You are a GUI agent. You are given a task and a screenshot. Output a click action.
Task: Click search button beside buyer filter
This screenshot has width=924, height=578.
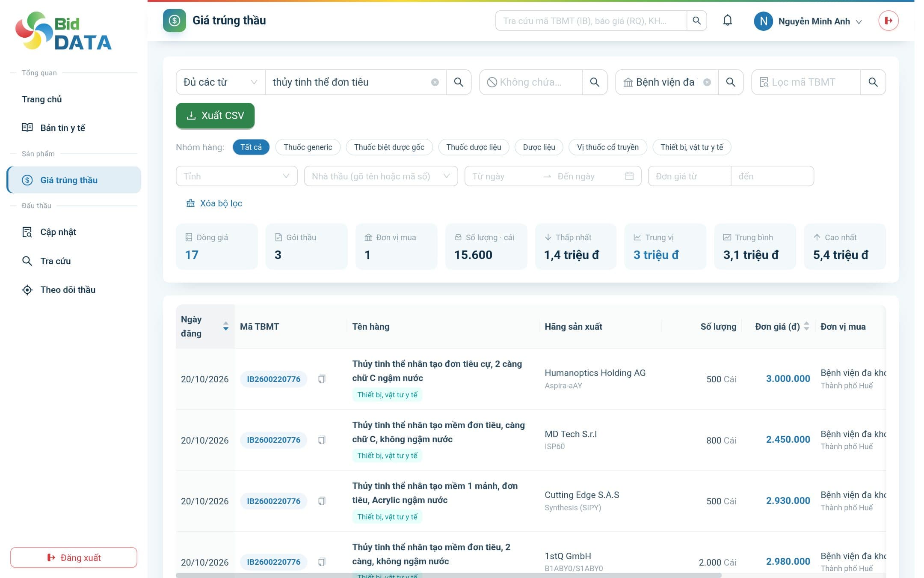click(731, 82)
